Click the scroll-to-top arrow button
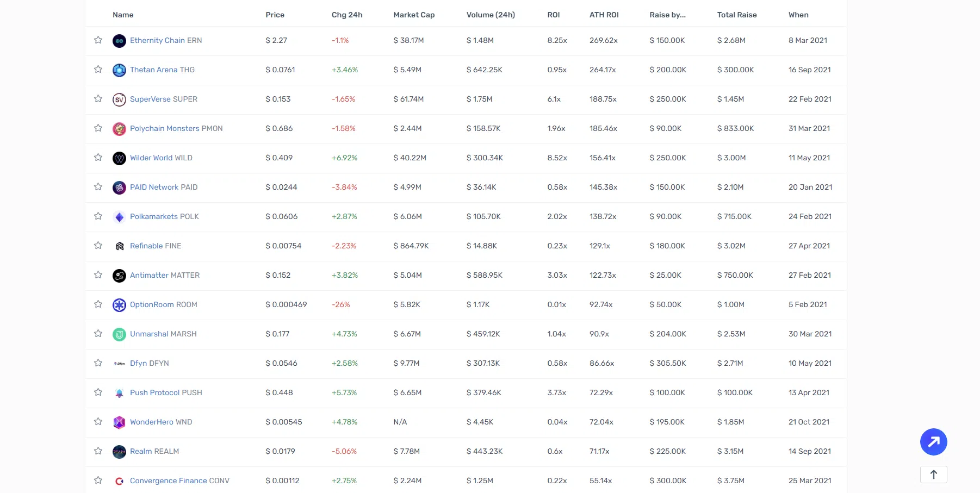 pyautogui.click(x=933, y=475)
